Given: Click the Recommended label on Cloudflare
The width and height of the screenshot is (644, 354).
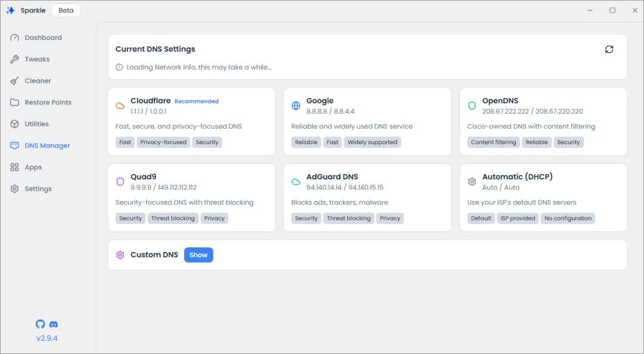Looking at the screenshot, I should click(197, 101).
